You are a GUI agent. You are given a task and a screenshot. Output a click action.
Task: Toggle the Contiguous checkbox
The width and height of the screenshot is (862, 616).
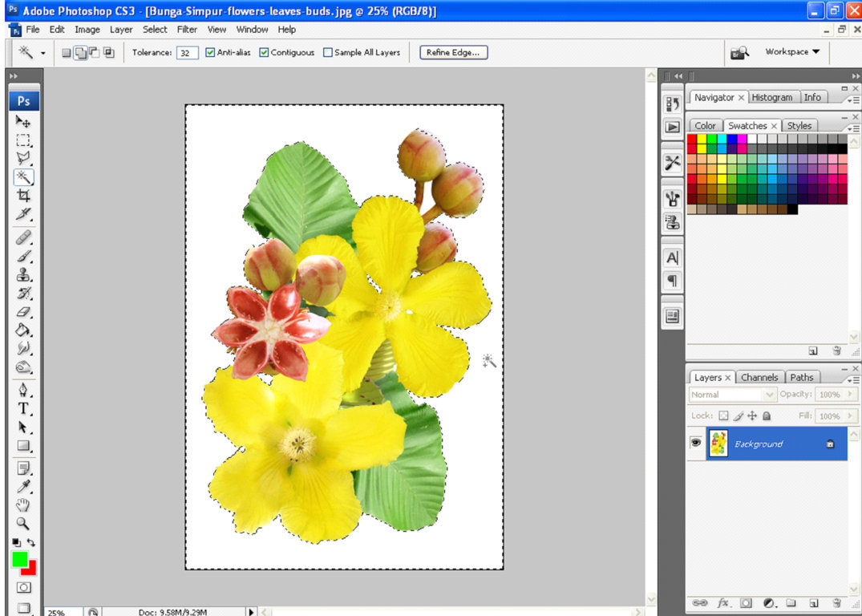(x=264, y=53)
